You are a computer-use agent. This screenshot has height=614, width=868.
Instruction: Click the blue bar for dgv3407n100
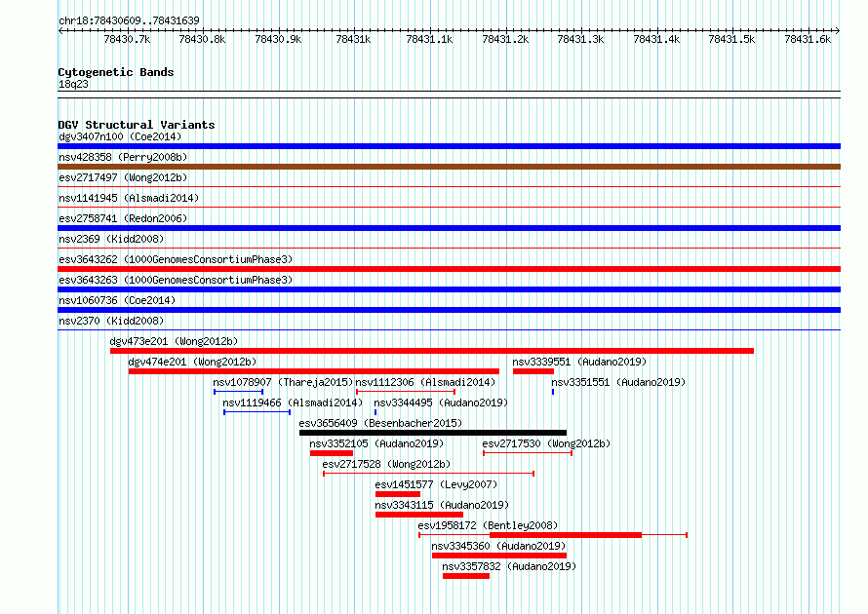coord(449,146)
